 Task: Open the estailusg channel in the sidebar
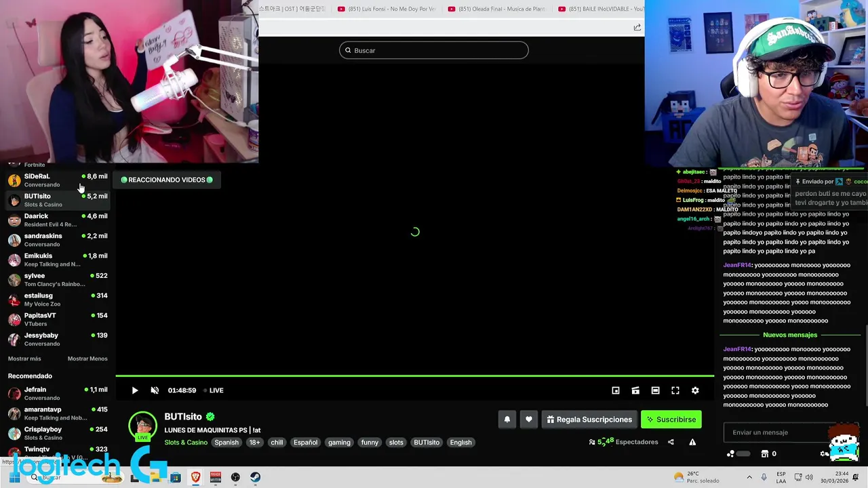[x=58, y=300]
